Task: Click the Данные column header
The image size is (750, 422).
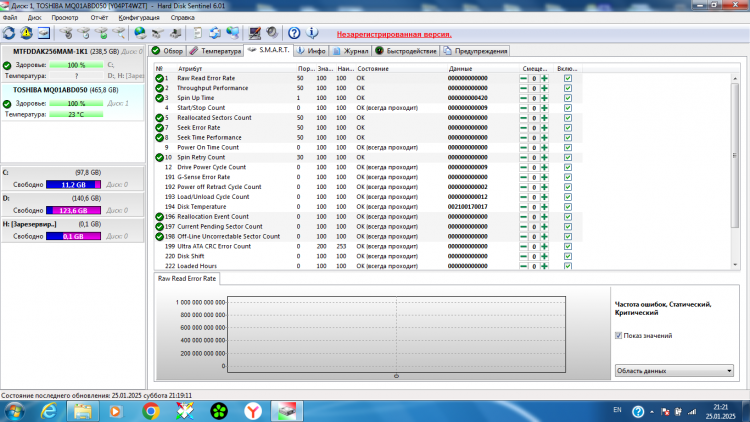Action: [x=461, y=68]
